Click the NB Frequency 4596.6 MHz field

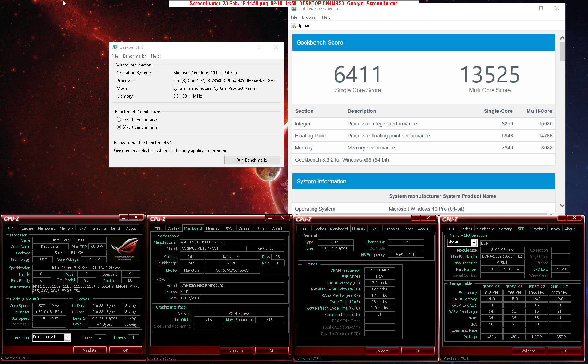[406, 254]
